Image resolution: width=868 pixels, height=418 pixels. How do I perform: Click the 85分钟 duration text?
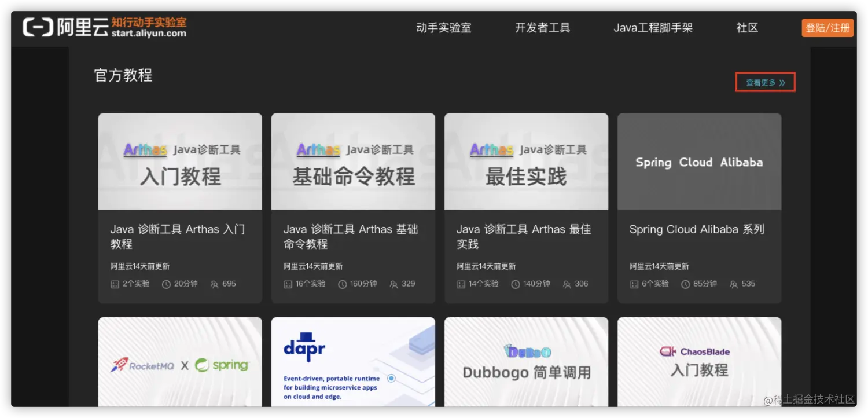click(x=705, y=284)
